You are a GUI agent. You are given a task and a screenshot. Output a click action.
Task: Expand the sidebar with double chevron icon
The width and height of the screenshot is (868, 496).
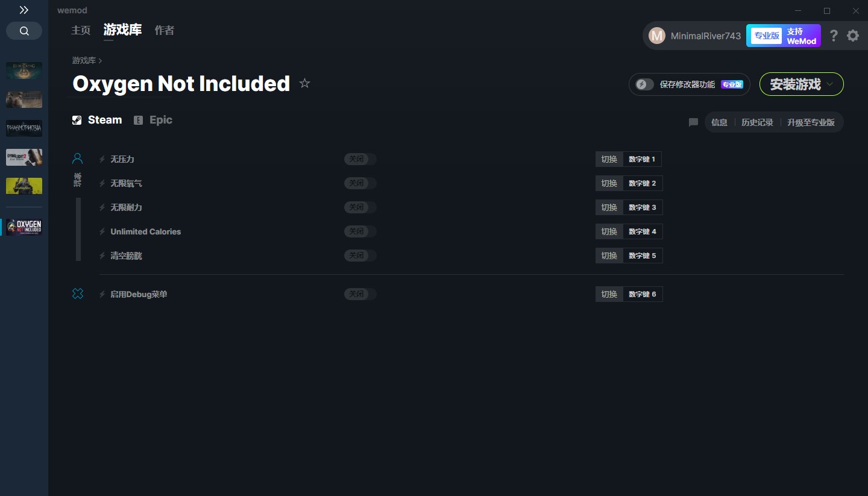pyautogui.click(x=24, y=10)
